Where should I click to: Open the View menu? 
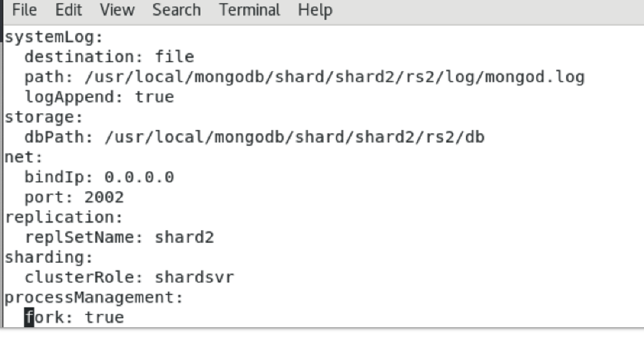click(117, 10)
